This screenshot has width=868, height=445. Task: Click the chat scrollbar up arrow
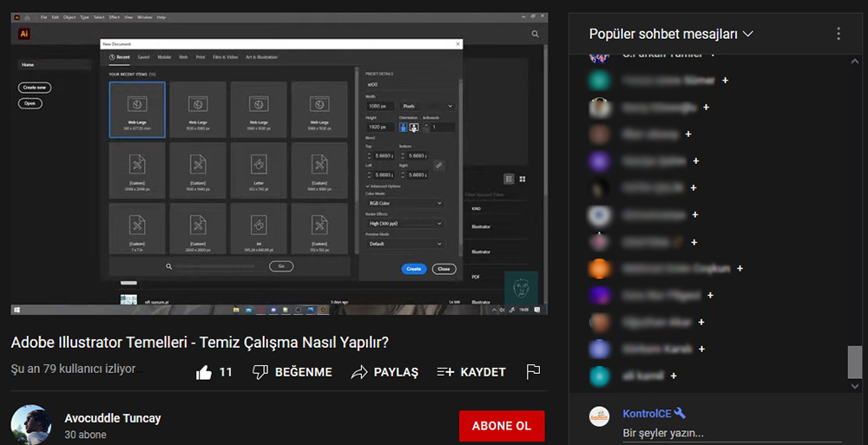click(855, 61)
